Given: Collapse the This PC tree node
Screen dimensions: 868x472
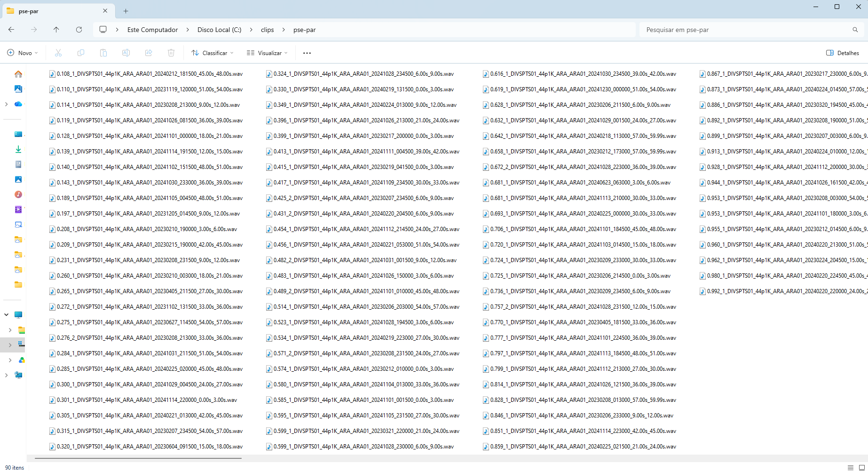Looking at the screenshot, I should [6, 315].
